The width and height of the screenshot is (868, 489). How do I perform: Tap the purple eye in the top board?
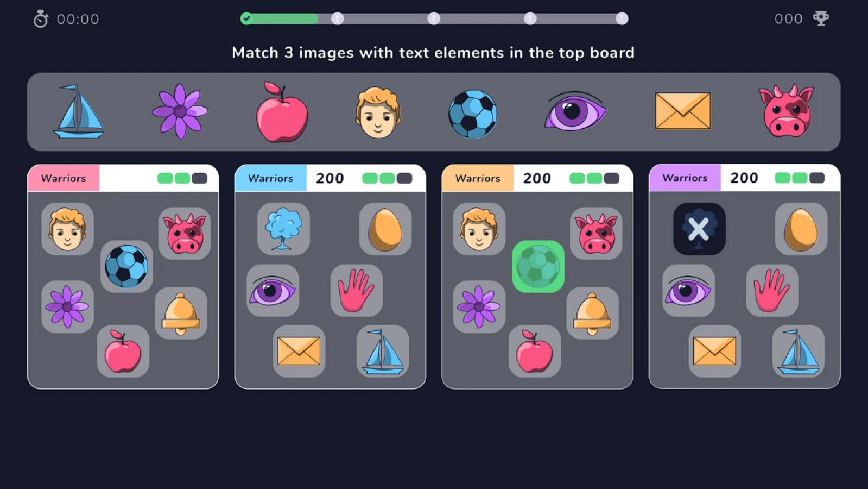[x=575, y=111]
